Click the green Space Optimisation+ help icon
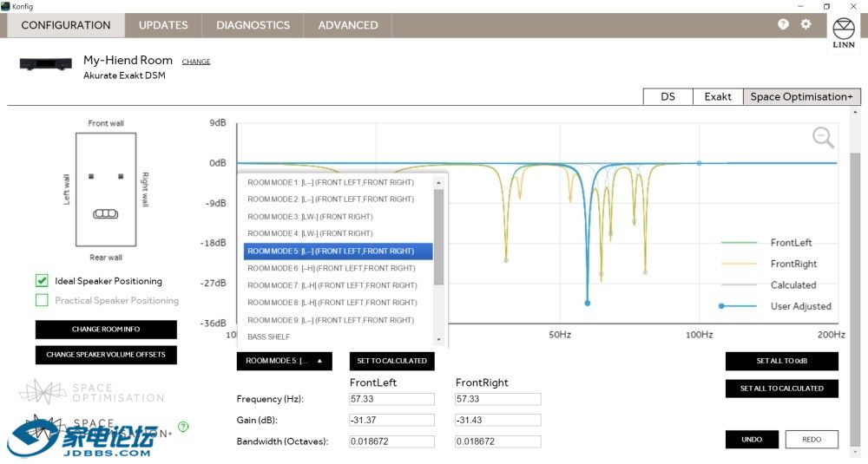 coord(183,426)
